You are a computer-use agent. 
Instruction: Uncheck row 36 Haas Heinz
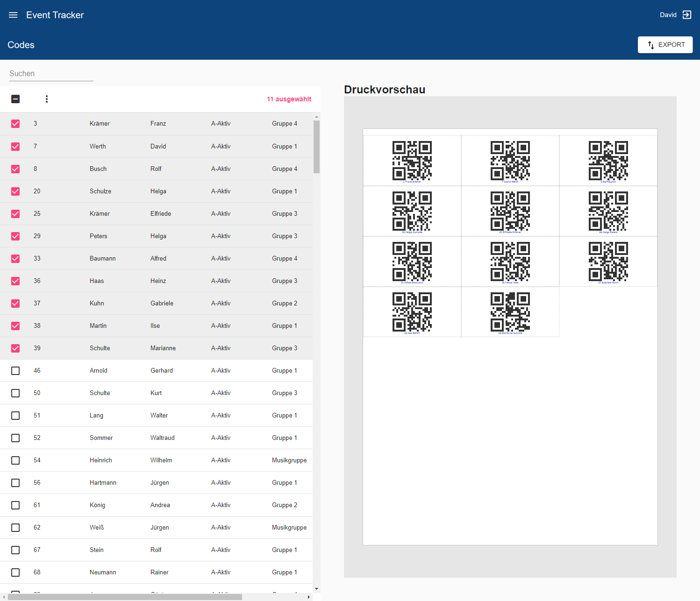click(15, 281)
